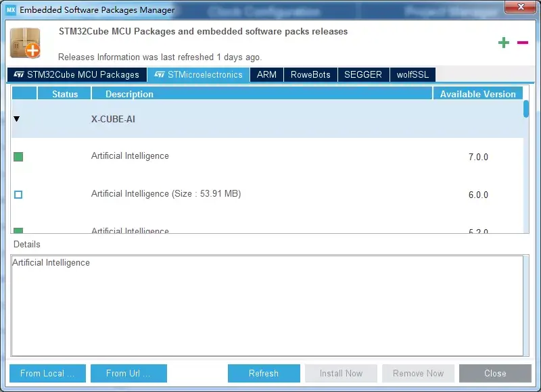This screenshot has width=541, height=392.
Task: Uncheck the installed Artificial Intelligence 7.0.0 package
Action: pos(18,156)
